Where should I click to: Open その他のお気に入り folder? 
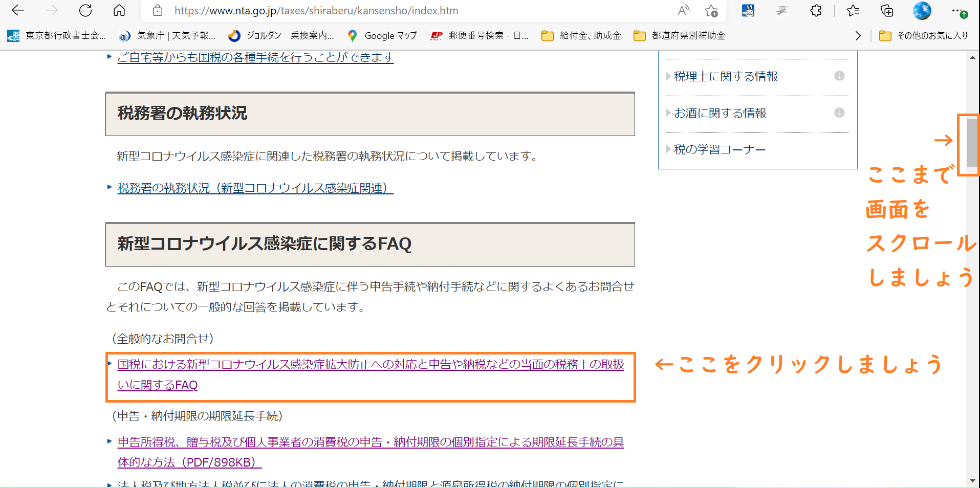[x=923, y=36]
